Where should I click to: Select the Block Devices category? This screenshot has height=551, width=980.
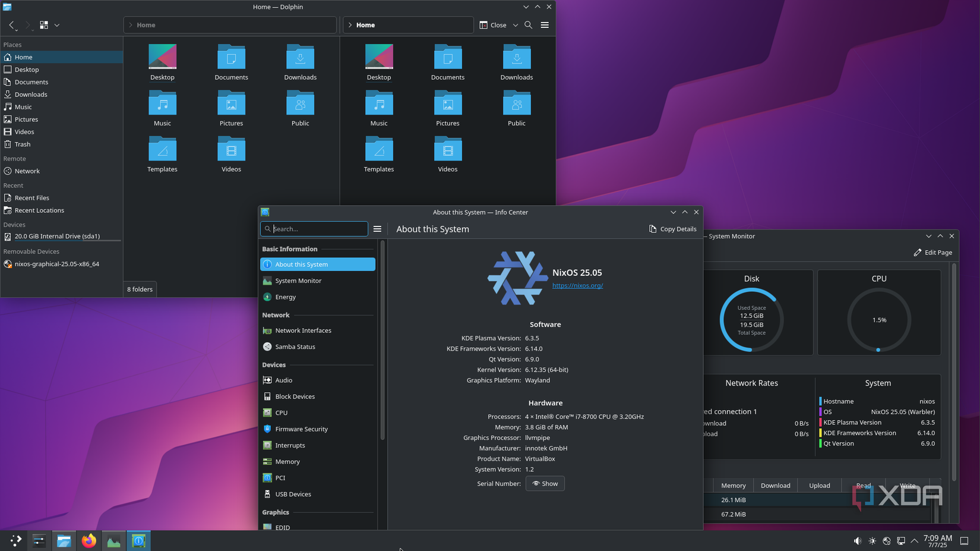click(x=295, y=396)
